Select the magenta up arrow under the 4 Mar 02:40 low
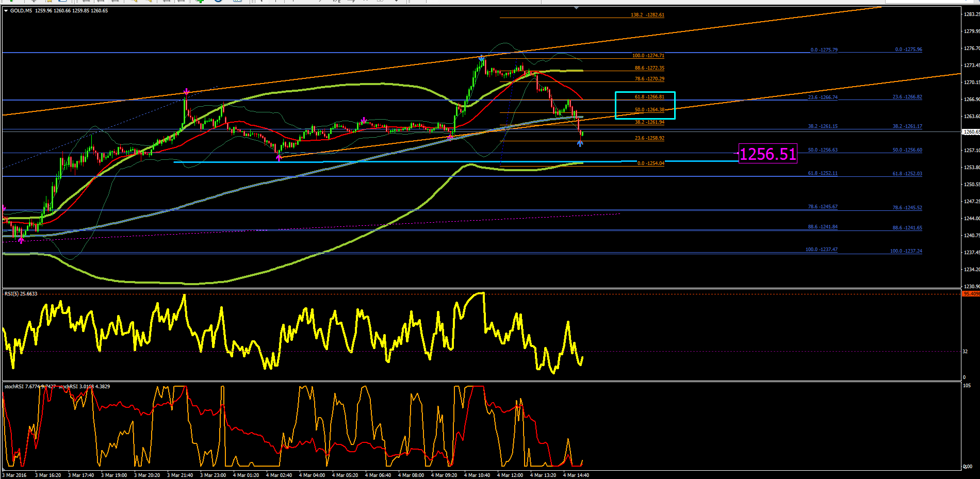The height and width of the screenshot is (479, 980). point(279,157)
